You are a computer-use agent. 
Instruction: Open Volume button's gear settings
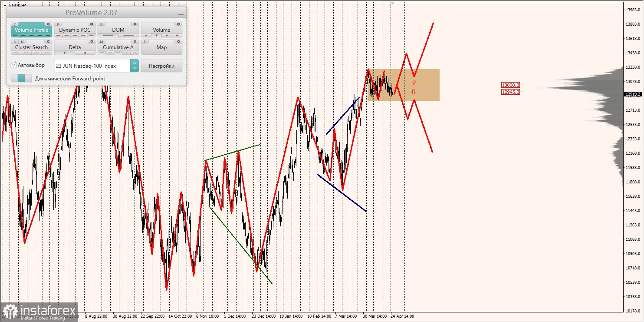pyautogui.click(x=178, y=24)
